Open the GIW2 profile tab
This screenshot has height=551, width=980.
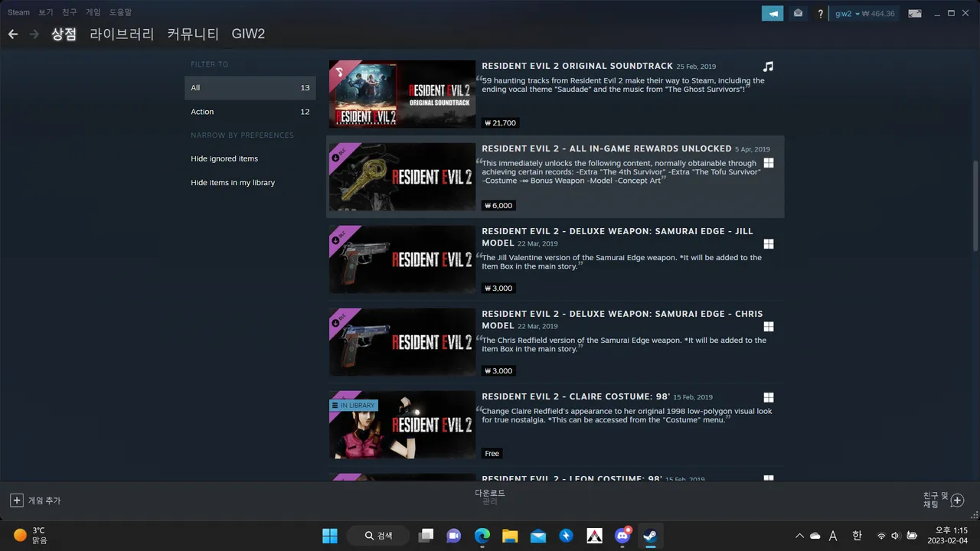(248, 34)
